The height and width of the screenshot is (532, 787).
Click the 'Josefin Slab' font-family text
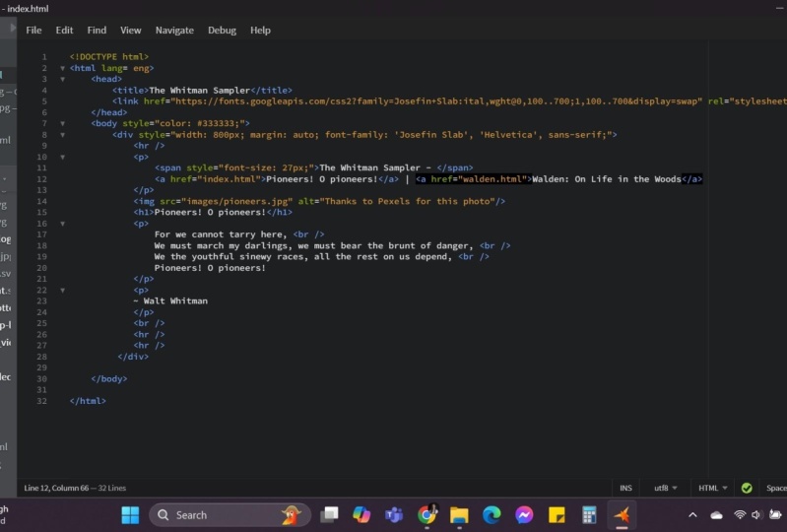click(x=433, y=135)
